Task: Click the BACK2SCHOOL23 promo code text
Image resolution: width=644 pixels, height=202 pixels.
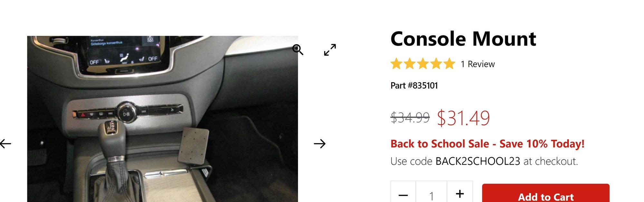Action: pyautogui.click(x=478, y=161)
